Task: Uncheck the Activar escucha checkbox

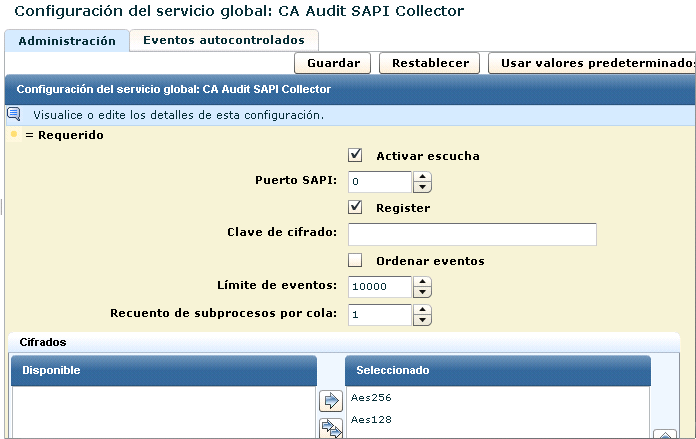Action: point(355,155)
